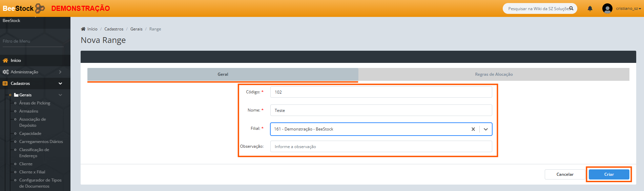Image resolution: width=644 pixels, height=191 pixels.
Task: Switch to the Regras de Alocação tab
Action: [x=494, y=74]
